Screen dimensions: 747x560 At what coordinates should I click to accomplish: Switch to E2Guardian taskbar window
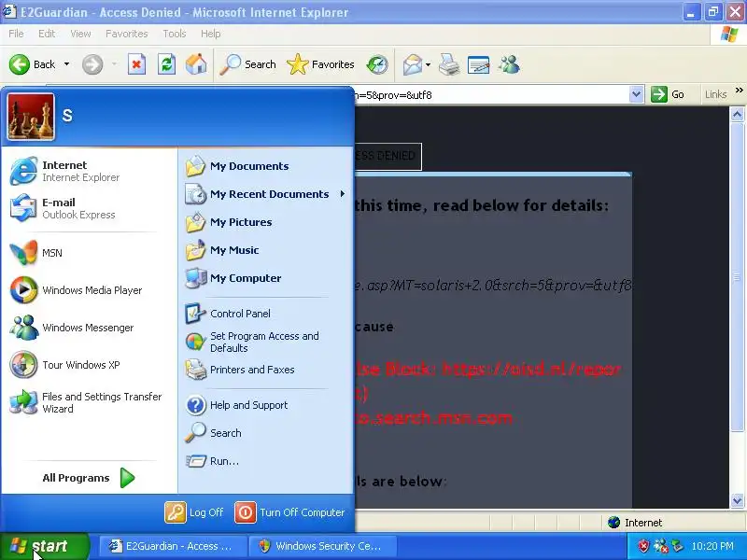point(173,546)
